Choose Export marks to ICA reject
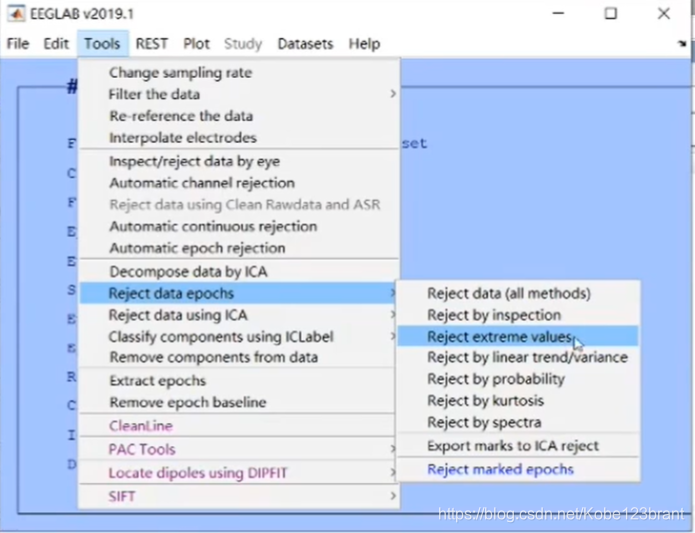The image size is (695, 533). tap(518, 446)
